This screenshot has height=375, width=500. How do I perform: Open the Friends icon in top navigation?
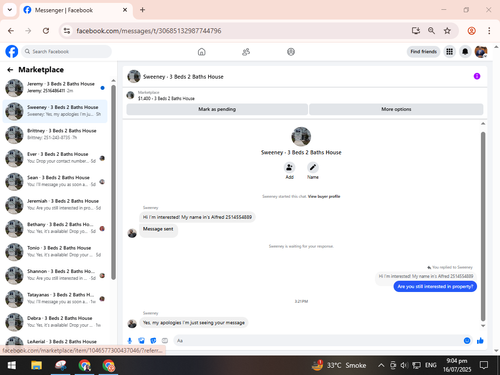246,52
